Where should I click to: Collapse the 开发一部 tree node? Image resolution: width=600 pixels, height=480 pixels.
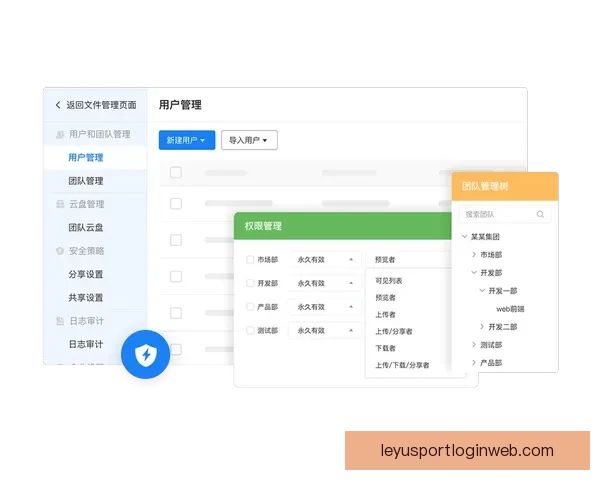[x=482, y=291]
